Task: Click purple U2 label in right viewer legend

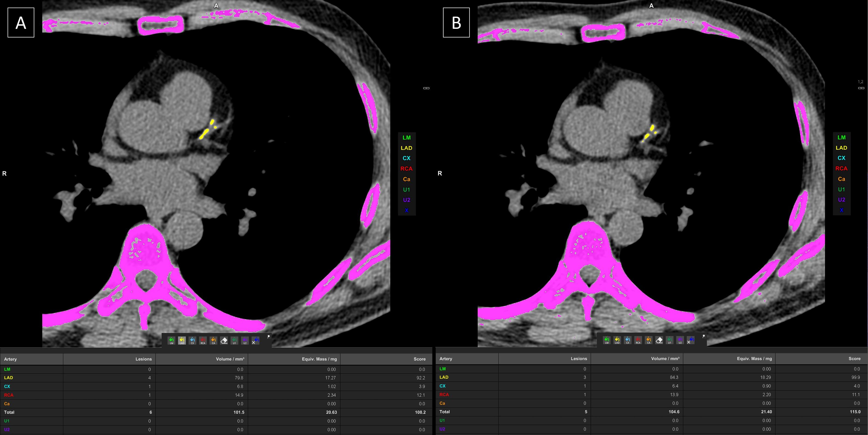Action: [842, 200]
